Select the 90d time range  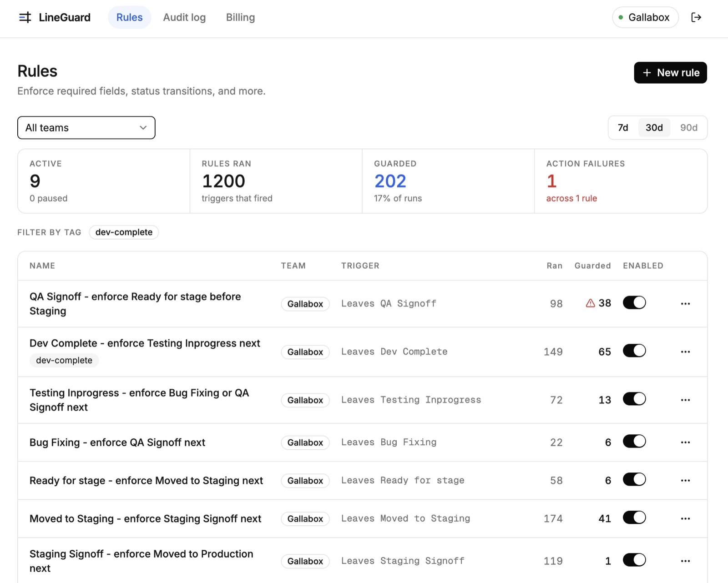click(x=688, y=128)
